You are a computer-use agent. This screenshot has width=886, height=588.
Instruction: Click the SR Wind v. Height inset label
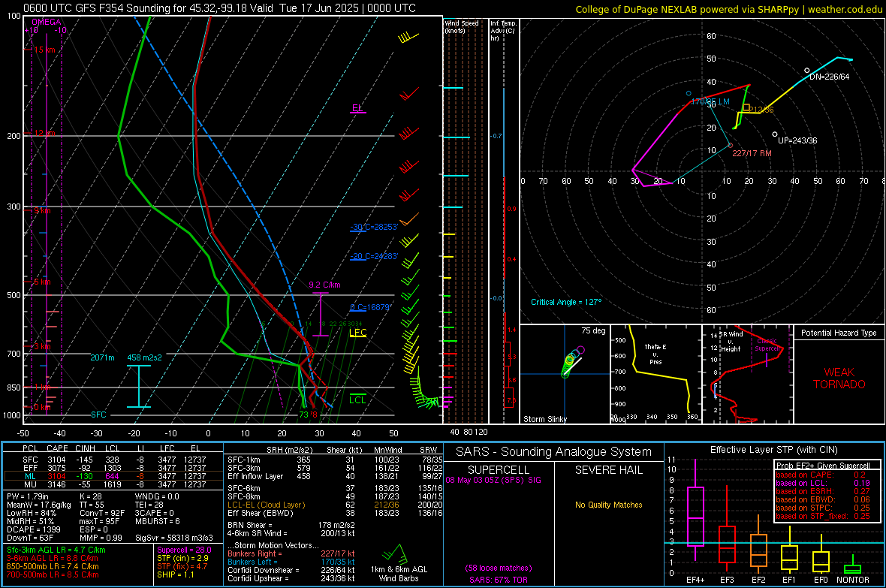[731, 342]
